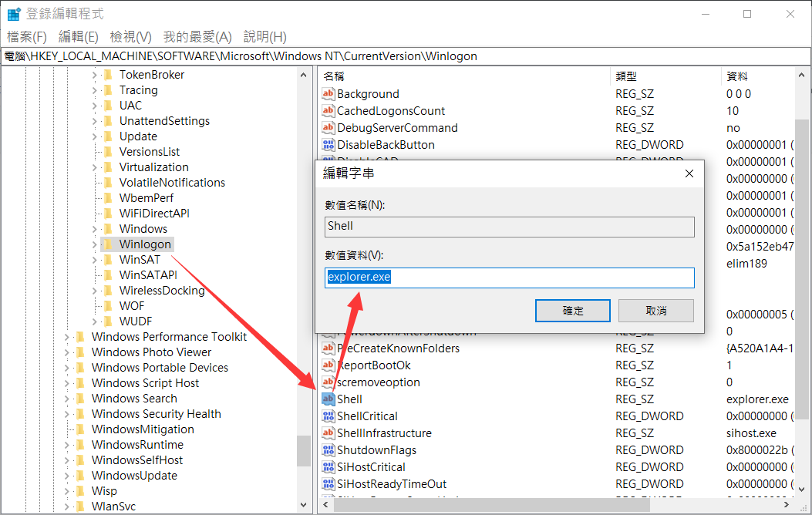Click the Background REG_SZ value icon
This screenshot has width=812, height=515.
329,94
